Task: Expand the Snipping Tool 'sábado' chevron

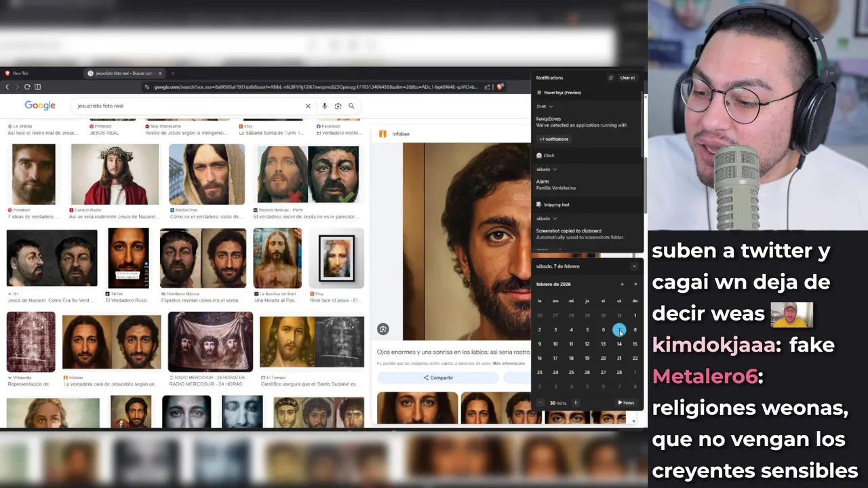Action: point(555,218)
